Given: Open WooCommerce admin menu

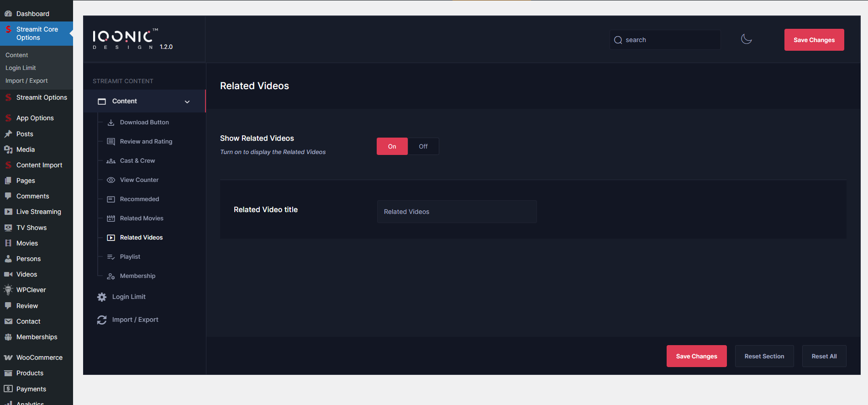Looking at the screenshot, I should (x=39, y=357).
